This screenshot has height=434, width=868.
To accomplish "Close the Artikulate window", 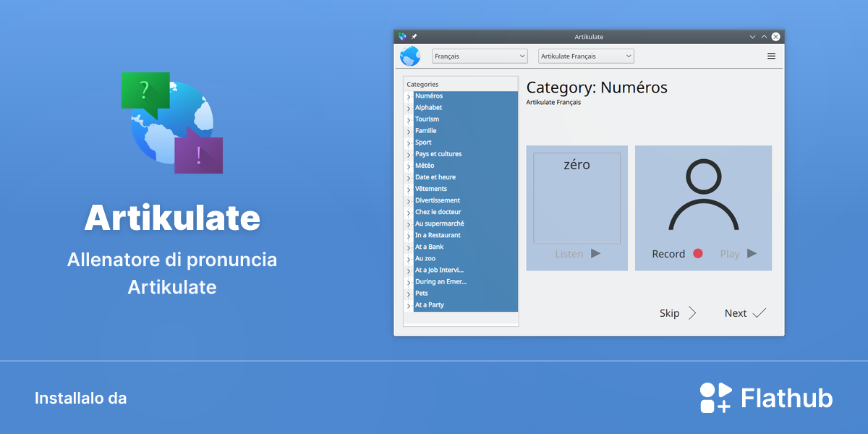I will tap(775, 37).
